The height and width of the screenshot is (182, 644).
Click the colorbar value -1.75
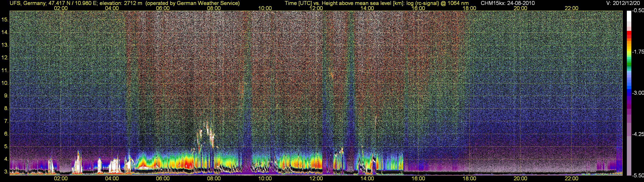click(x=638, y=52)
